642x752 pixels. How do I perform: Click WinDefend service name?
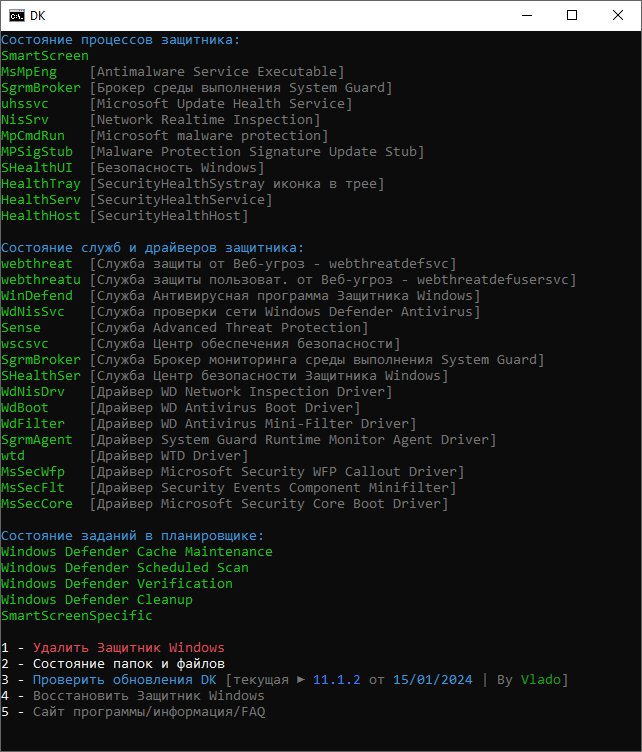37,296
